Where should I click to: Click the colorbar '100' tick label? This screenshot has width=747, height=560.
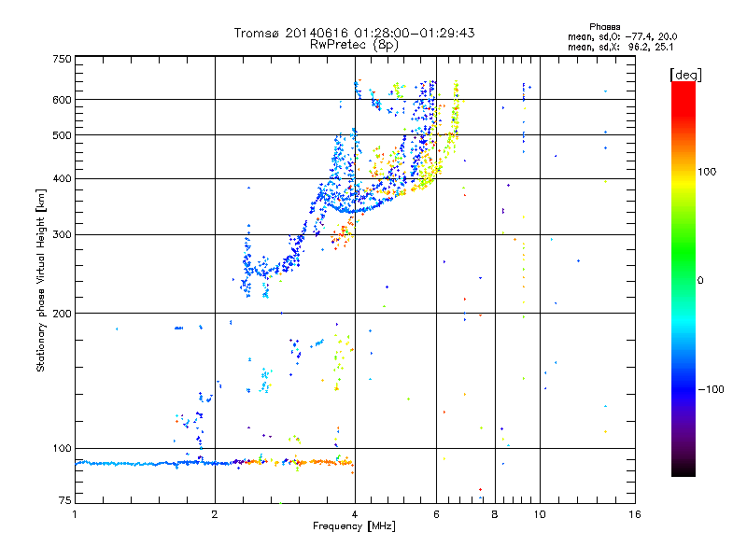[707, 172]
